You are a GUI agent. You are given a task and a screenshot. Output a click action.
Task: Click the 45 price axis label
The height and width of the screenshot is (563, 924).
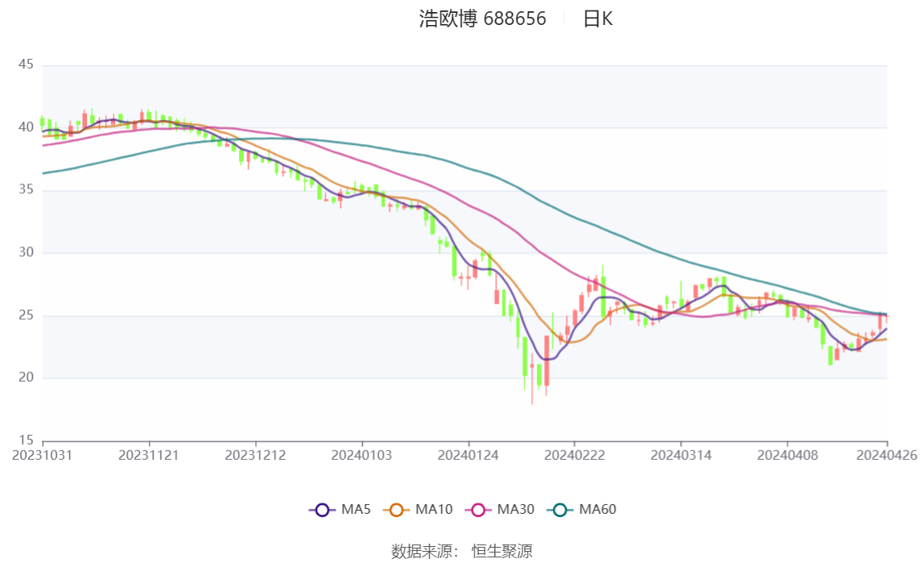26,64
